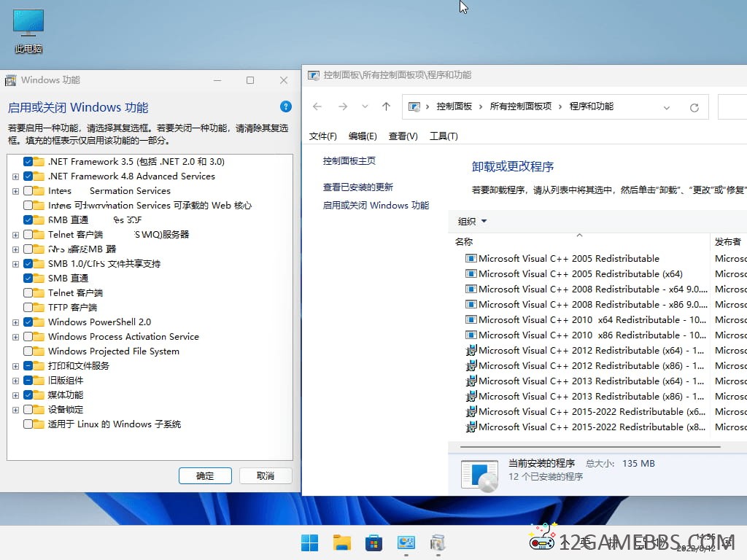Image resolution: width=747 pixels, height=560 pixels.
Task: Click the Windows Features title bar icon
Action: tap(10, 80)
